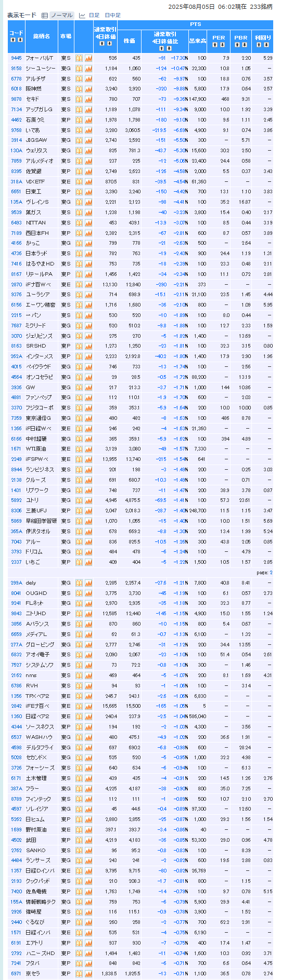Screen dimensions: 281x980
Task: Open book icon in シーユーシー row
Action: [x=79, y=69]
